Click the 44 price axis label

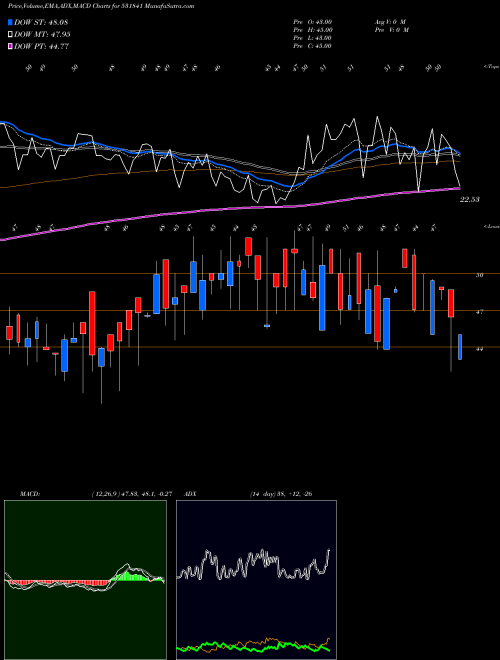(479, 349)
